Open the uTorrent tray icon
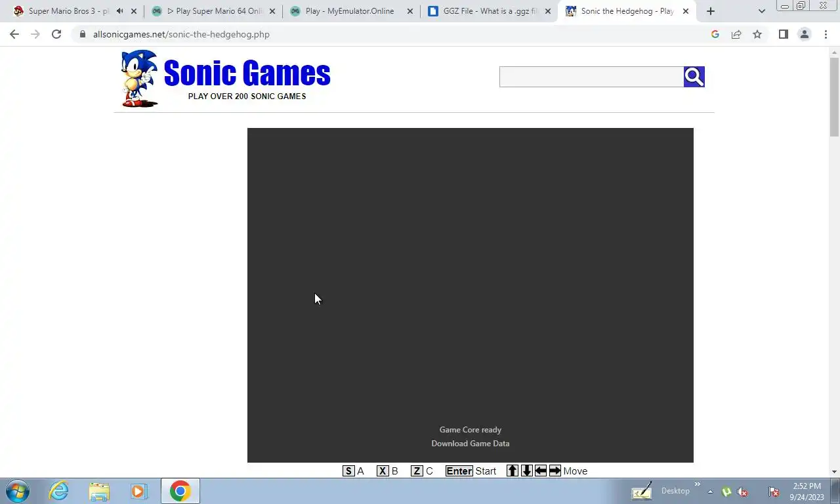 coord(726,492)
